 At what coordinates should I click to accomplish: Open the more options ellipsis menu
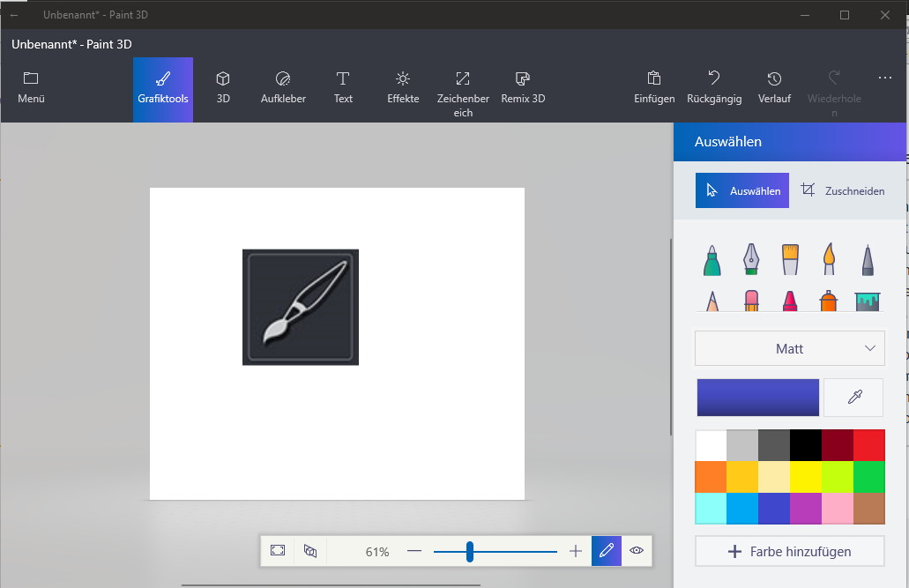pyautogui.click(x=884, y=78)
